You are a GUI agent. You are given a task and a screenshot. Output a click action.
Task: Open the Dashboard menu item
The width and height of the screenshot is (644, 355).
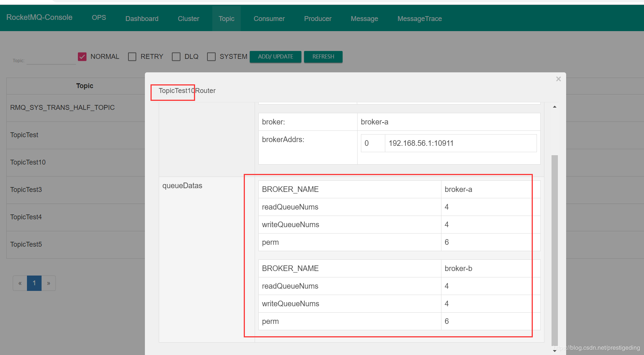[142, 19]
